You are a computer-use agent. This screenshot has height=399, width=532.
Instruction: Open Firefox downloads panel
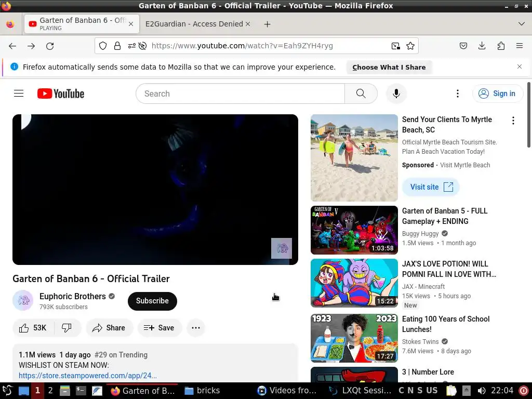click(482, 46)
